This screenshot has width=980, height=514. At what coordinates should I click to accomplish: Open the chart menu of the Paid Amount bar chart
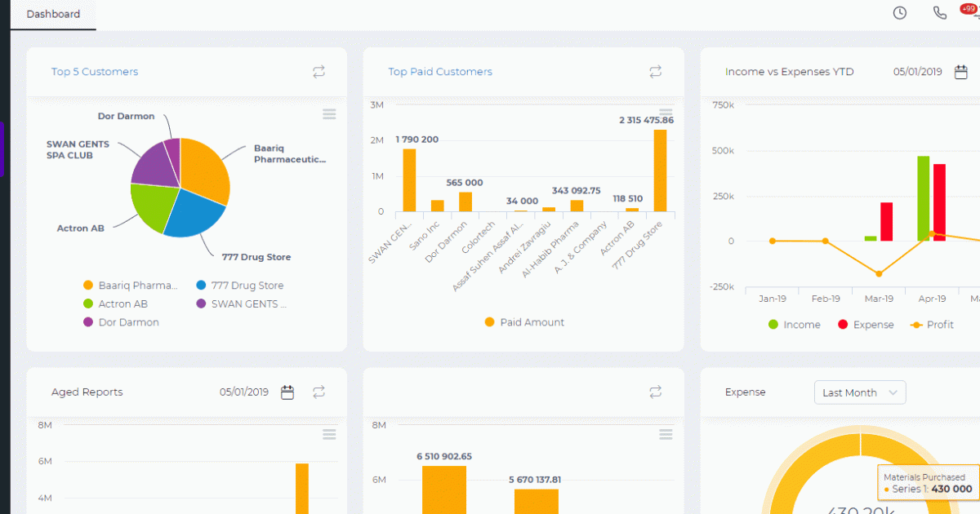coord(666,113)
